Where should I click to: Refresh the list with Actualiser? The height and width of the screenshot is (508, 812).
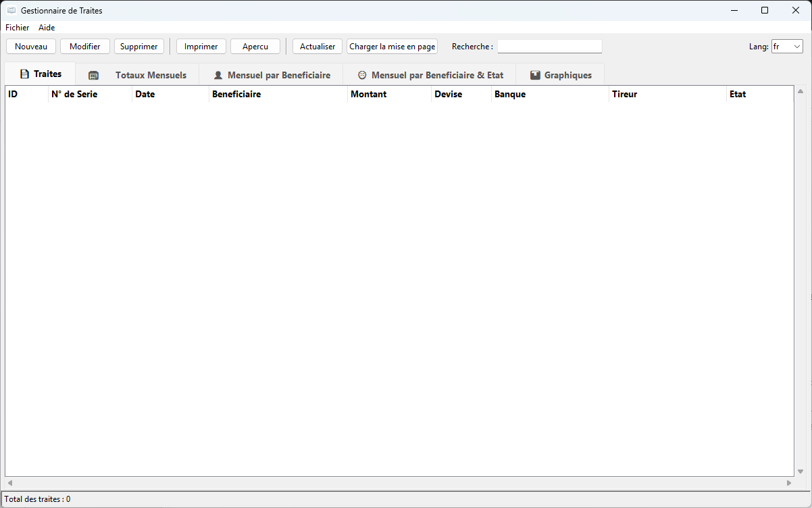click(318, 47)
